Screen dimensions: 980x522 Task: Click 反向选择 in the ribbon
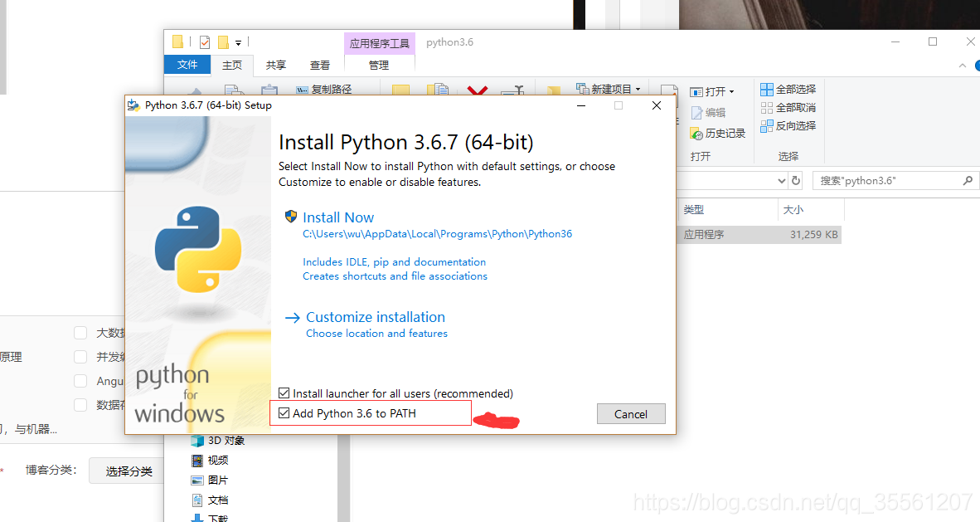[x=788, y=126]
